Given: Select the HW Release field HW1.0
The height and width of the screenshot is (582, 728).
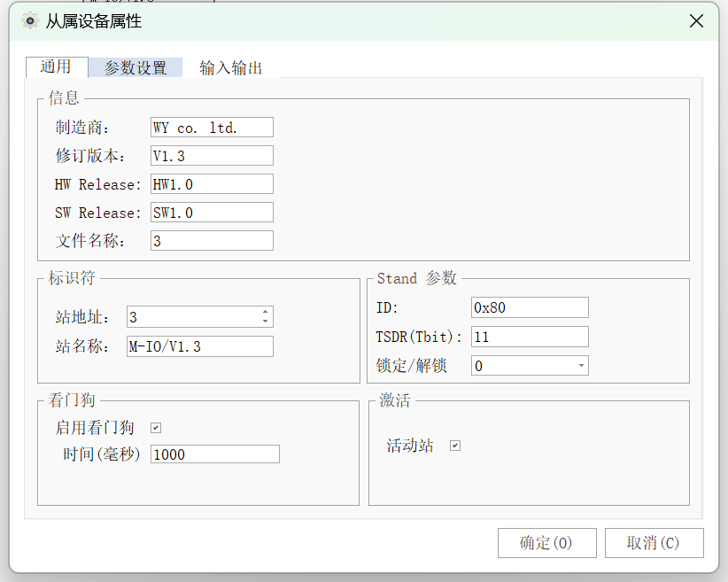Looking at the screenshot, I should 212,184.
